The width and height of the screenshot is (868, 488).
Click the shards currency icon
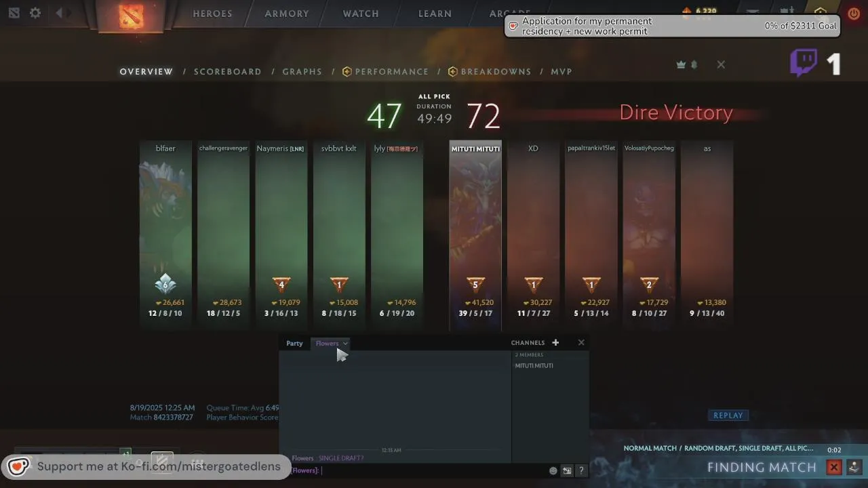686,11
